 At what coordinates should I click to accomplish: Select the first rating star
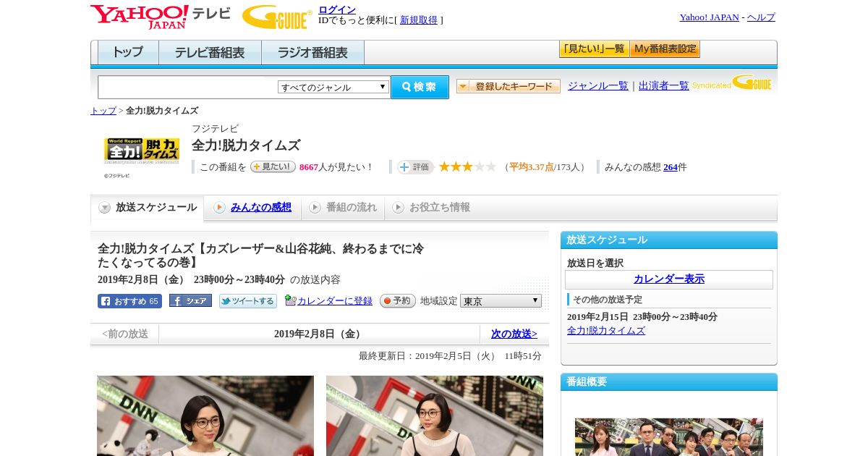(x=444, y=166)
